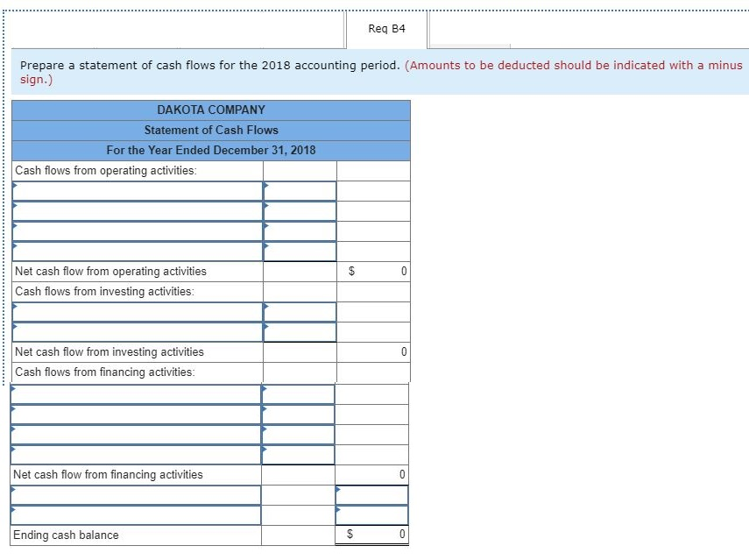This screenshot has width=749, height=560.
Task: Click the first investing activity amount field
Action: [298, 311]
